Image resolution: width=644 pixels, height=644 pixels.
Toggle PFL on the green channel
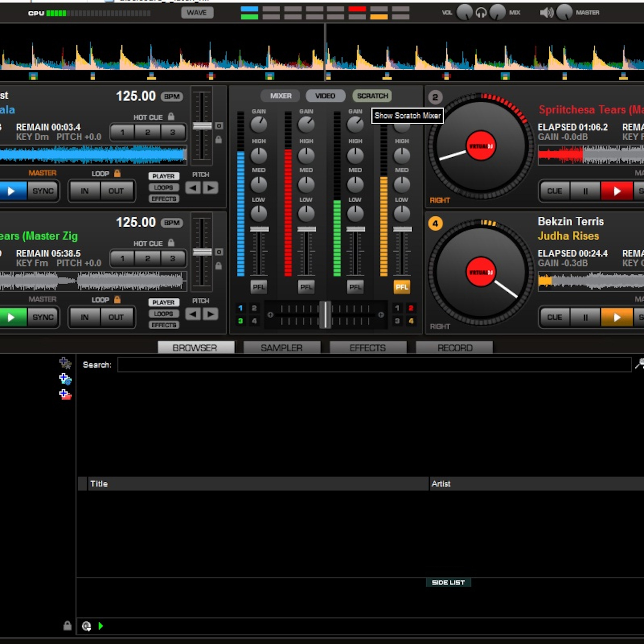[355, 287]
